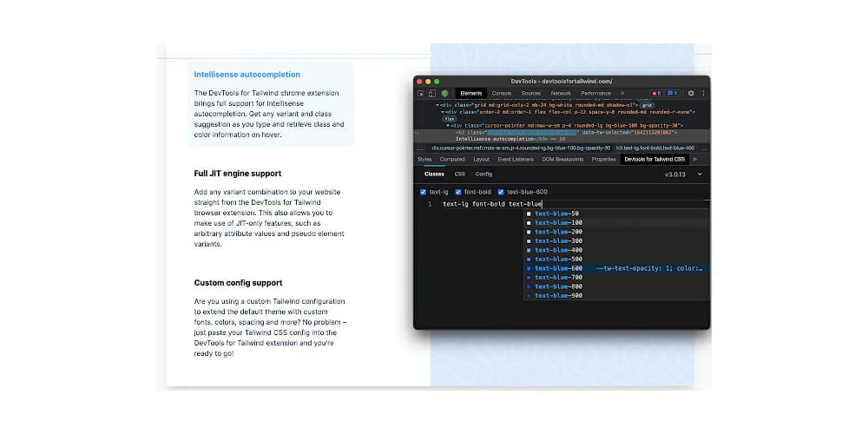Click the flex badge in DOM tree
This screenshot has height=434, width=868.
[x=450, y=118]
